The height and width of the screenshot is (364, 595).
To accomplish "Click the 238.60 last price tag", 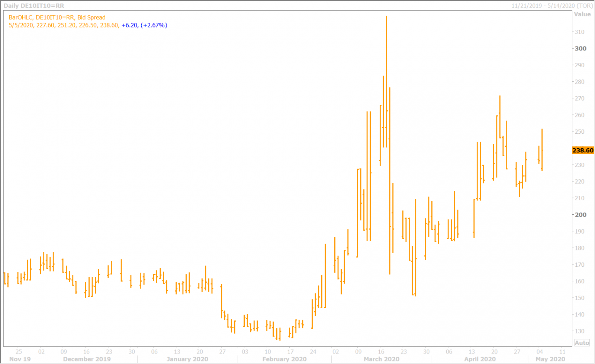I will 583,150.
